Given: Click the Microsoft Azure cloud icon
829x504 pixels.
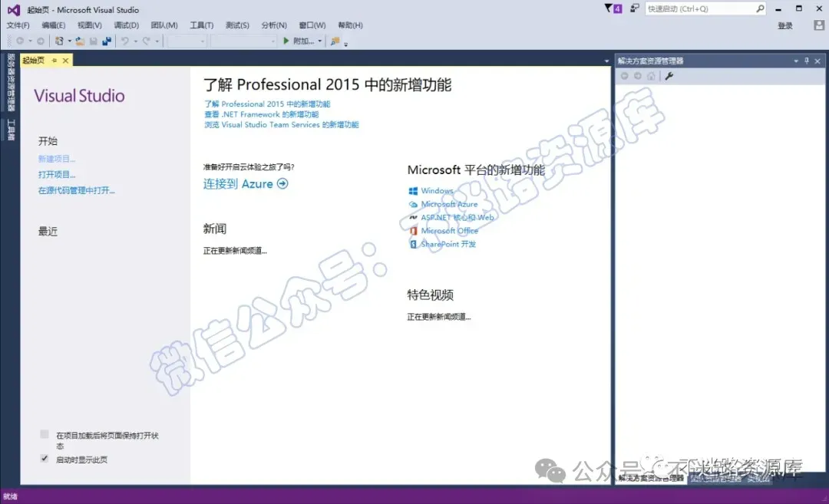Looking at the screenshot, I should [414, 205].
